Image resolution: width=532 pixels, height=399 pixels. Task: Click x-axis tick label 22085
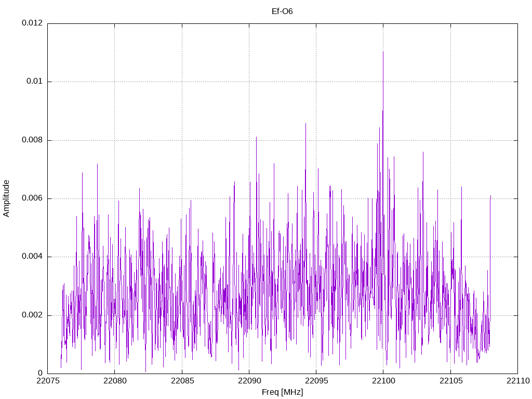pyautogui.click(x=182, y=381)
